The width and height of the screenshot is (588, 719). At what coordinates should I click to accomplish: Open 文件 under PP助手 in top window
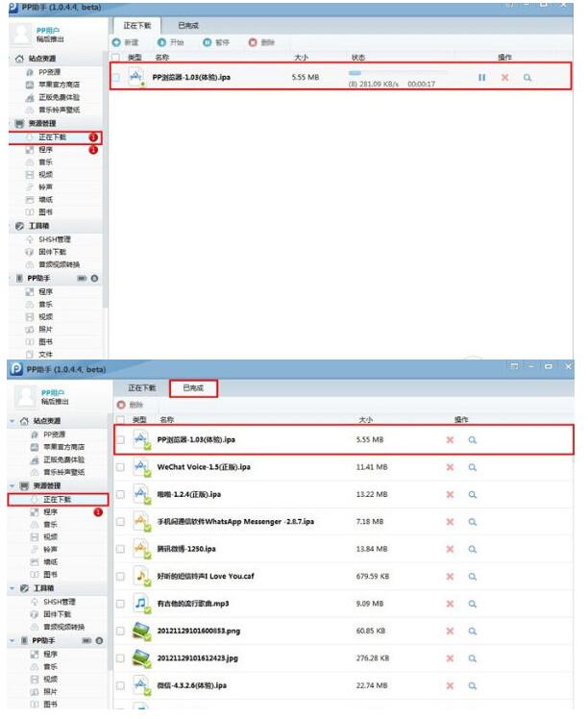pos(45,354)
